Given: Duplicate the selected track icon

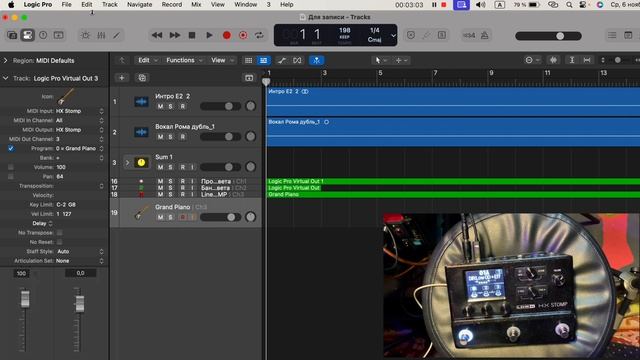Looking at the screenshot, I should click(x=142, y=78).
